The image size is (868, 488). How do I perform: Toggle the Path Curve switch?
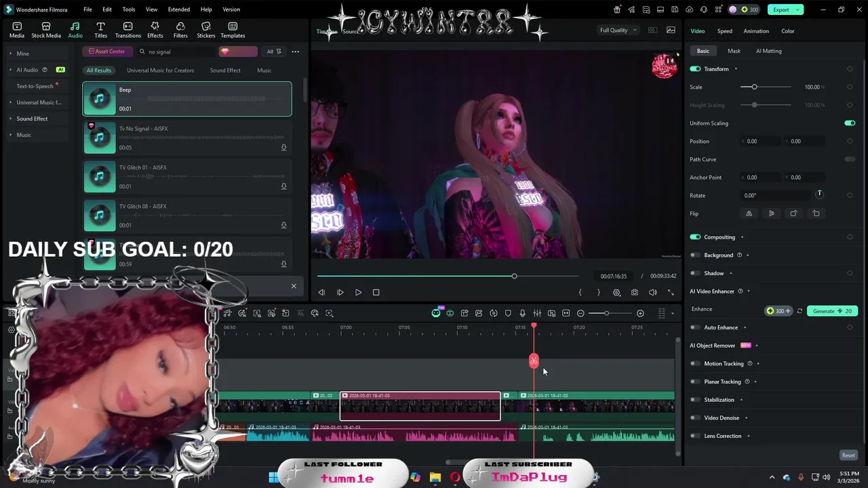850,159
